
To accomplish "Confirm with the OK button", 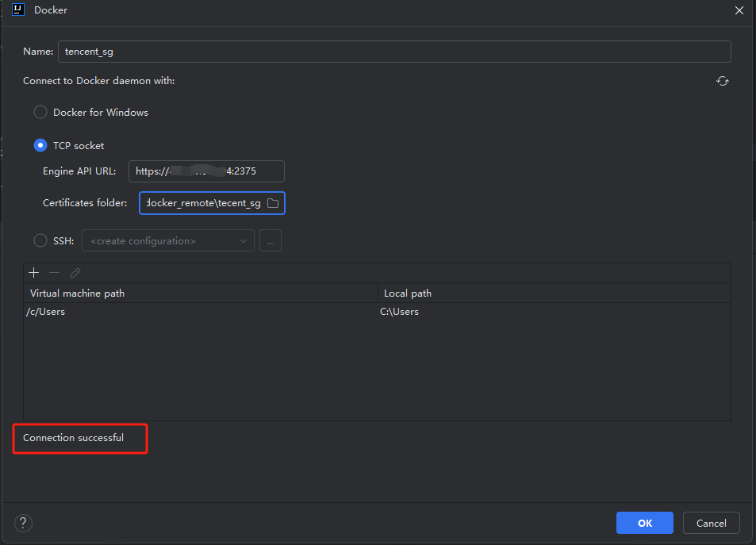I will [x=645, y=523].
